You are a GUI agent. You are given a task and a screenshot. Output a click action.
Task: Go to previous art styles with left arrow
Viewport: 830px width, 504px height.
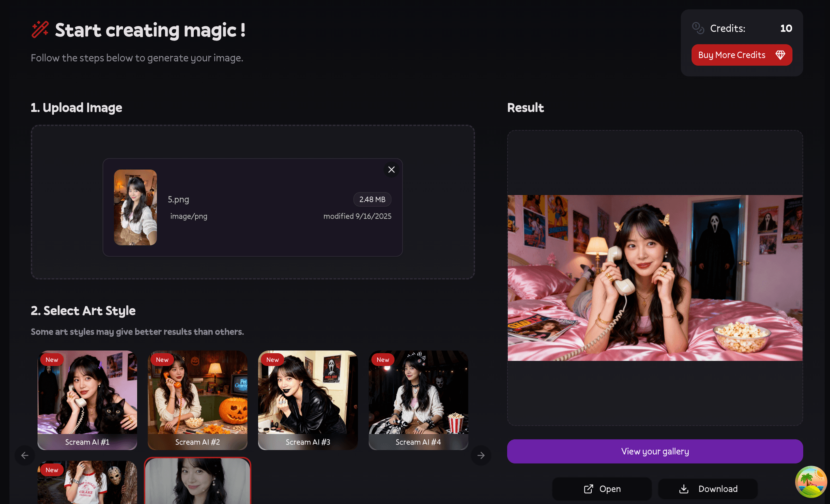[25, 455]
